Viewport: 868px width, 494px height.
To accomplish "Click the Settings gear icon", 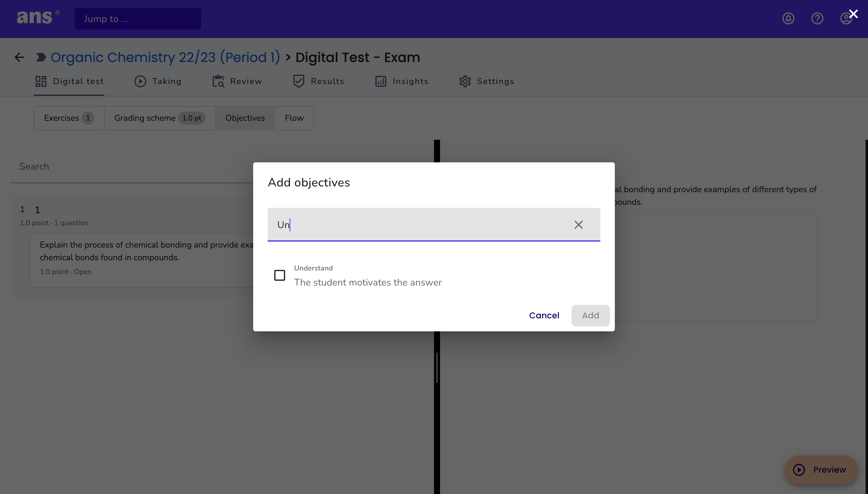I will point(465,81).
